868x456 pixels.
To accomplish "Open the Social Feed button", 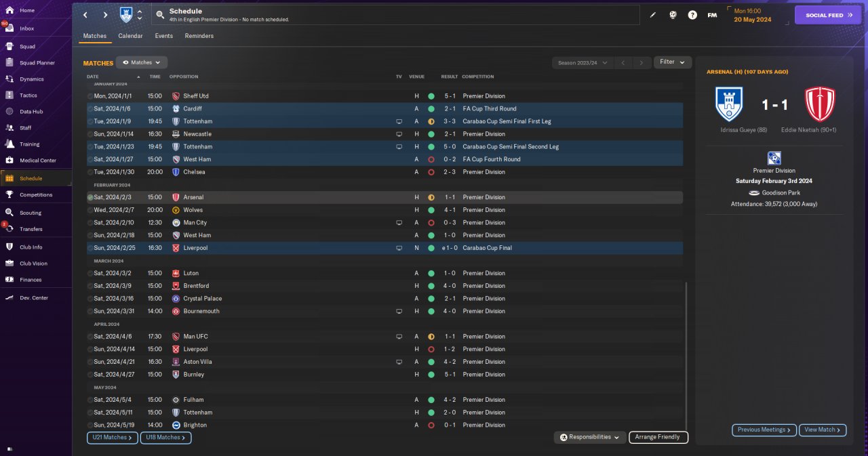I will pos(827,15).
